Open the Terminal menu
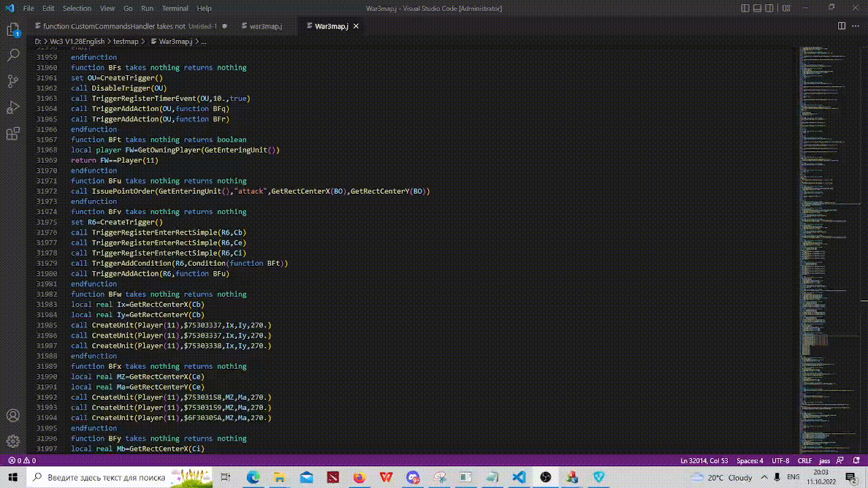This screenshot has height=488, width=868. [x=175, y=8]
